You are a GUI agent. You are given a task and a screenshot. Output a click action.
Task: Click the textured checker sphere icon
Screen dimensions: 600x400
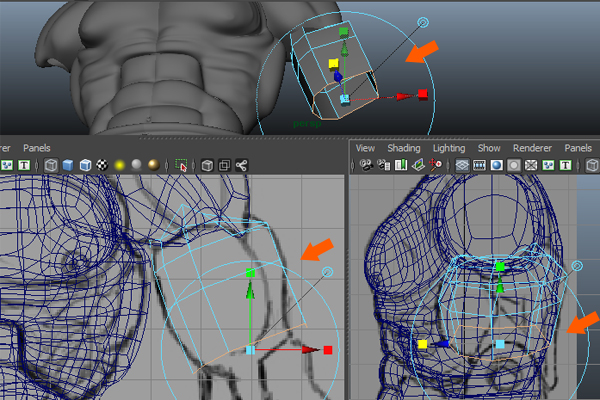[103, 165]
